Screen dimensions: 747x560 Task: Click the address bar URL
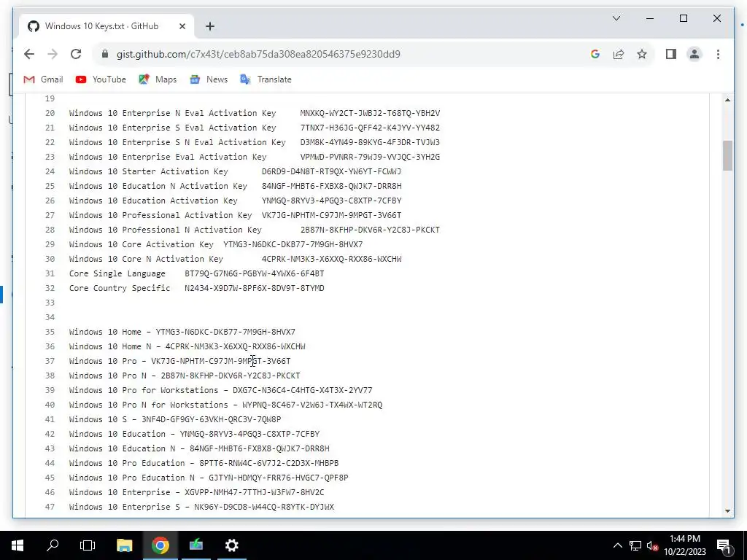pos(258,54)
